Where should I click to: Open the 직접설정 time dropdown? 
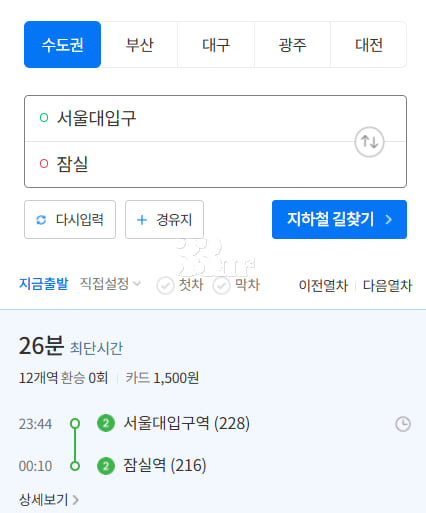[x=110, y=284]
